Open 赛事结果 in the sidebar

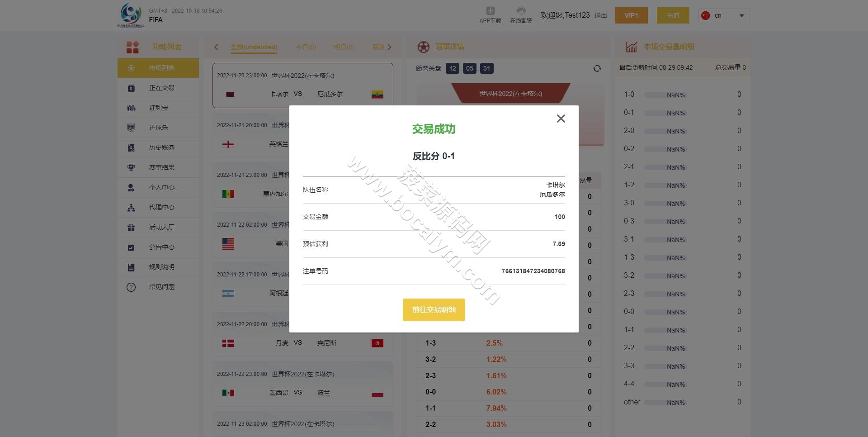[158, 167]
